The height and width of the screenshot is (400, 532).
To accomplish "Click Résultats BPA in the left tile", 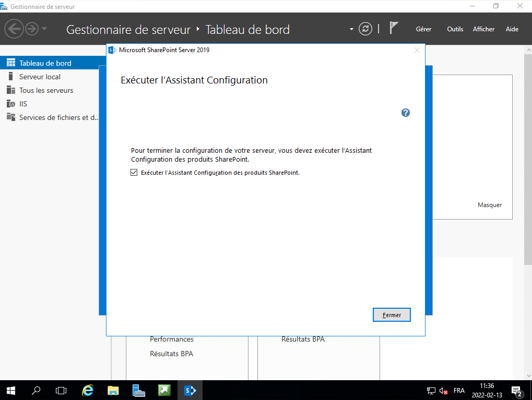I will [171, 354].
